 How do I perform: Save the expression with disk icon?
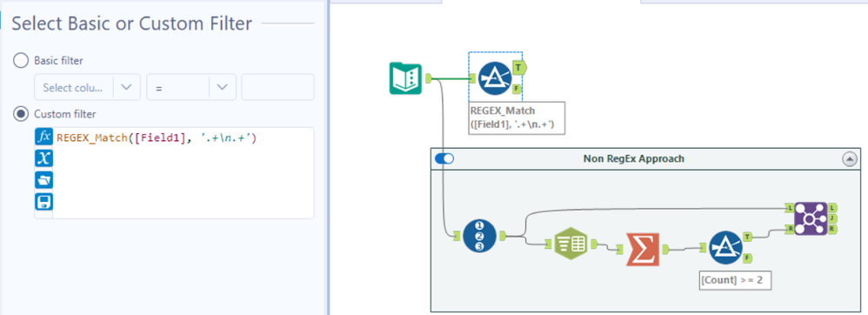click(x=43, y=202)
